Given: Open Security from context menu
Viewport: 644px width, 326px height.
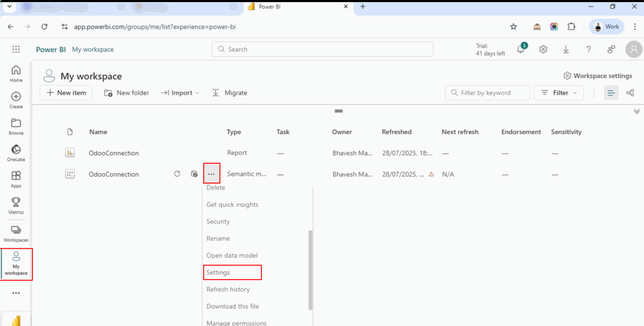Looking at the screenshot, I should (218, 221).
